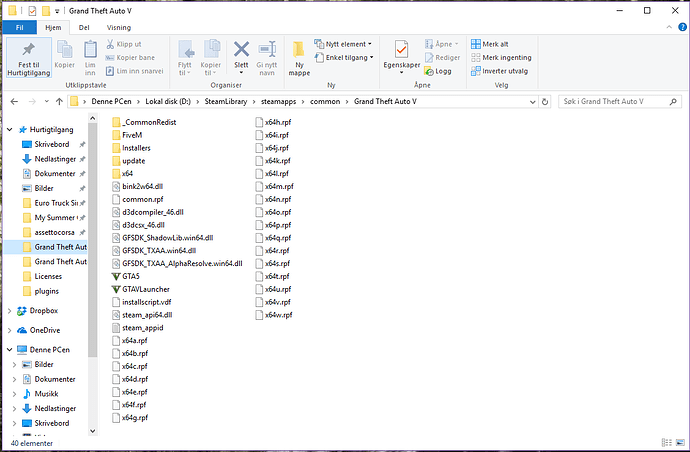
Task: Click the Kopier ribbon icon
Action: tap(65, 54)
